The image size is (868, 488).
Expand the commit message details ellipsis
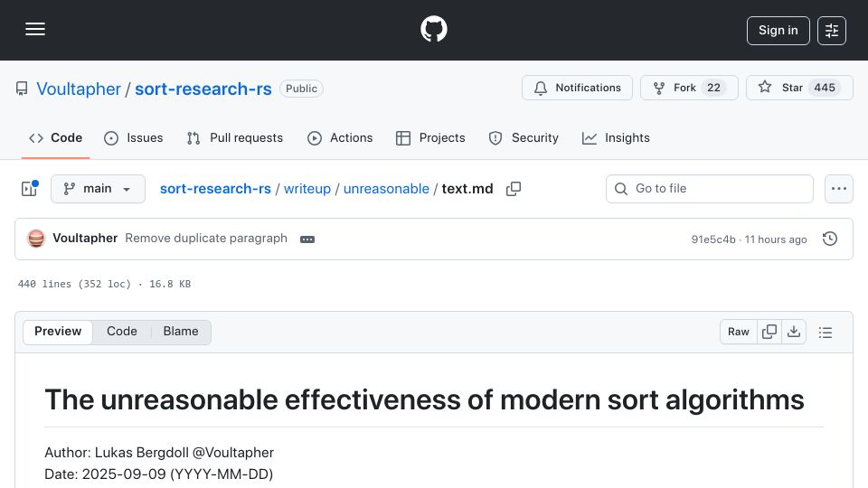coord(307,239)
